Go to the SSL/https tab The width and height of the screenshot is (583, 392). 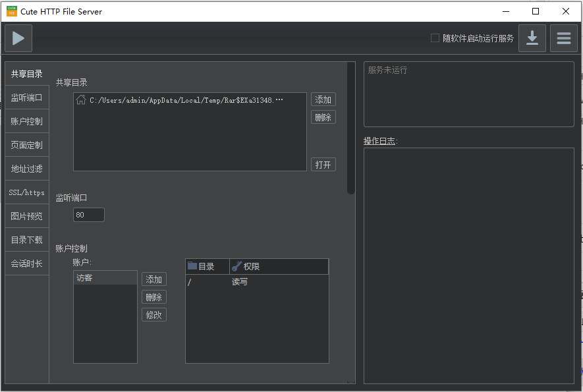[27, 192]
